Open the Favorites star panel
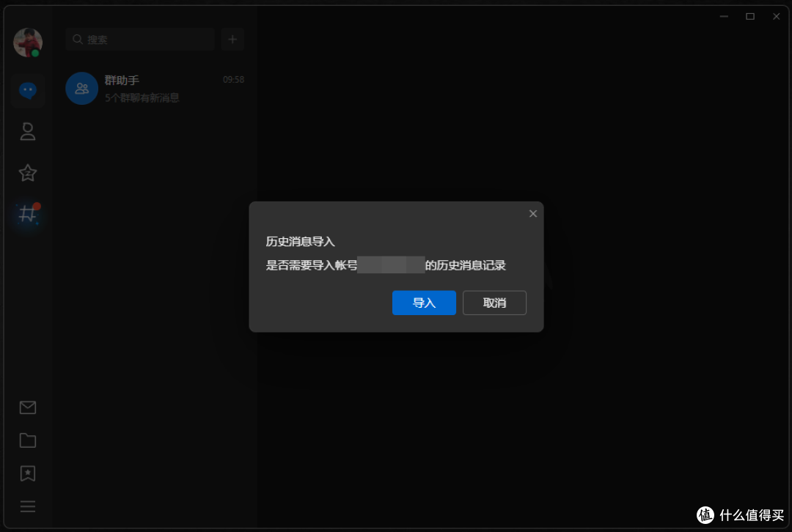 click(x=27, y=173)
